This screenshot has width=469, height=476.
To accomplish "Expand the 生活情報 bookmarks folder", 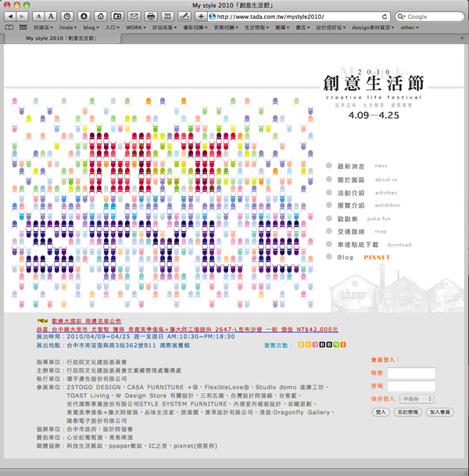I will 257,27.
